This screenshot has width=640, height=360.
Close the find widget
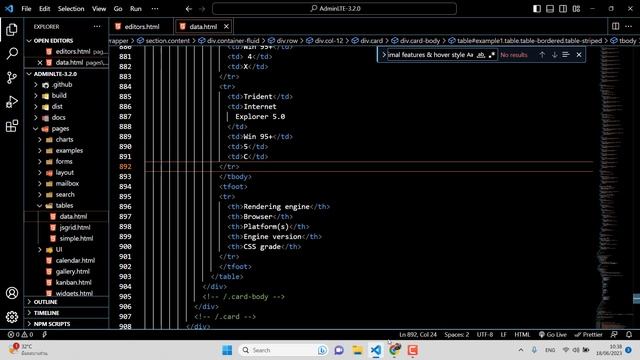(x=579, y=55)
